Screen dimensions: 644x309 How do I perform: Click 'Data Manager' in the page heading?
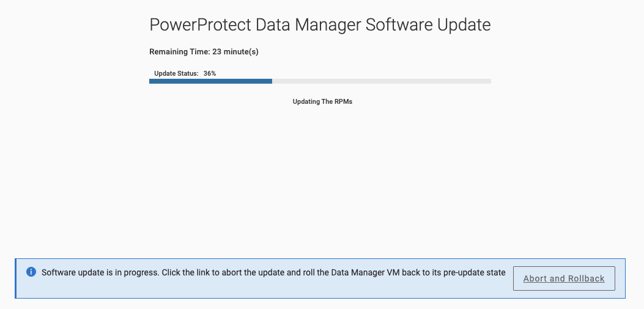(308, 25)
